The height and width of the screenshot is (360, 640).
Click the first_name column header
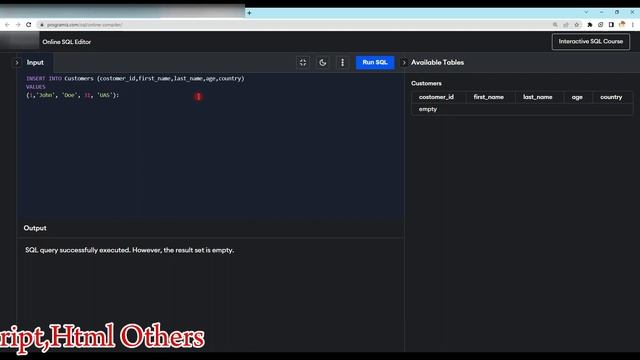click(489, 97)
